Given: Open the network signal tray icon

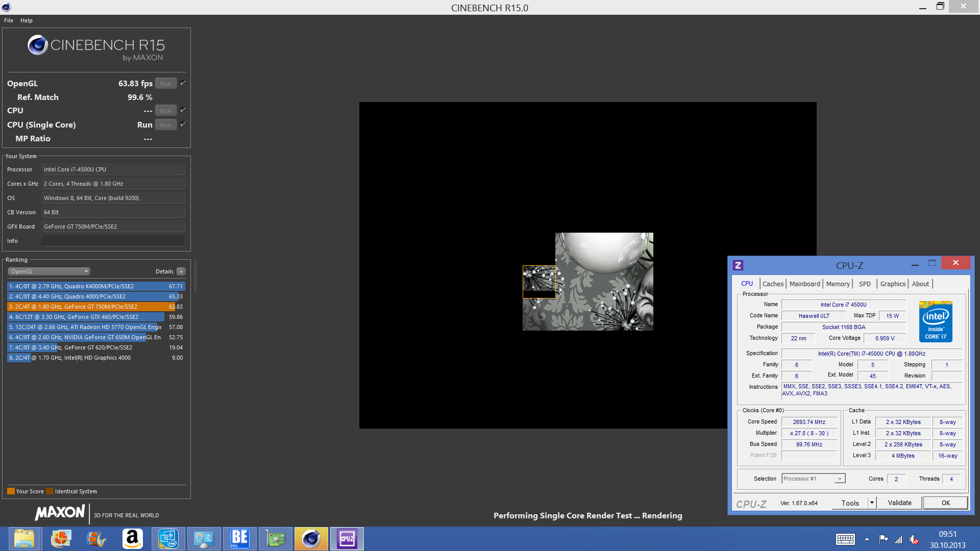Looking at the screenshot, I should click(x=898, y=539).
